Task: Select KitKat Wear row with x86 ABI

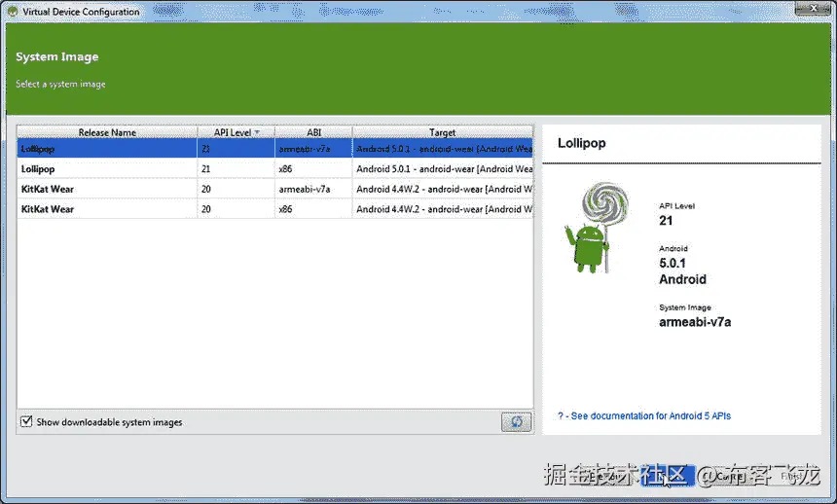Action: (x=274, y=209)
